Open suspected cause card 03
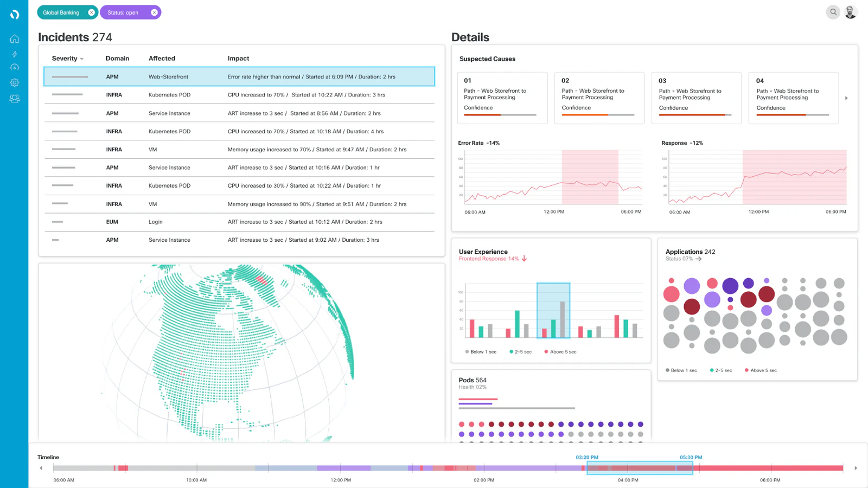868x488 pixels. pyautogui.click(x=696, y=98)
